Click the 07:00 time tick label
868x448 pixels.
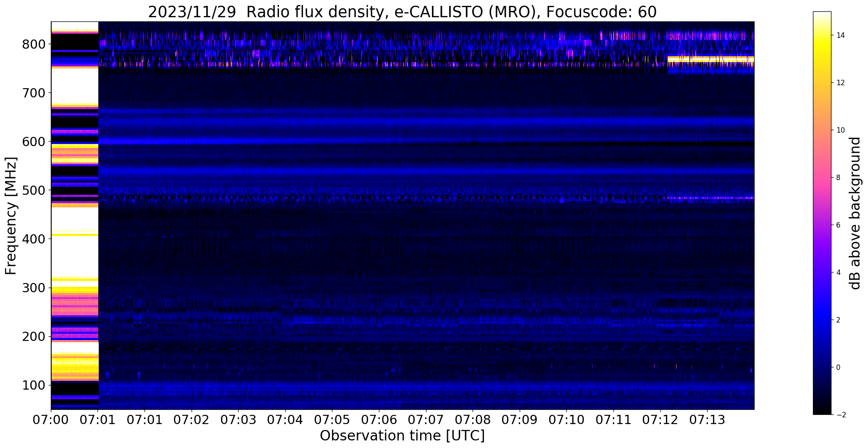(x=51, y=420)
